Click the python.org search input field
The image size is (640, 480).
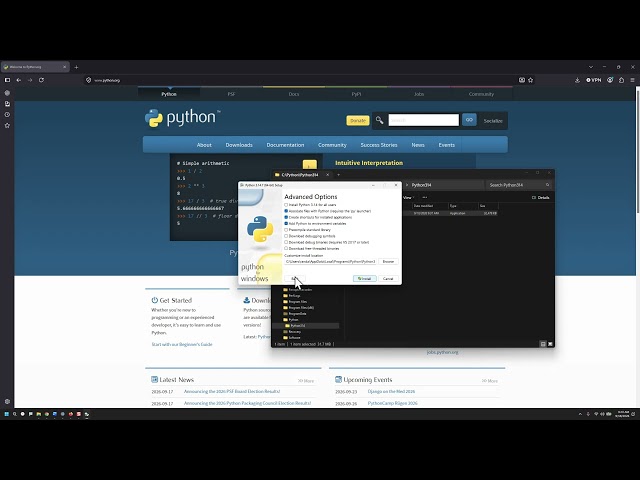(423, 120)
